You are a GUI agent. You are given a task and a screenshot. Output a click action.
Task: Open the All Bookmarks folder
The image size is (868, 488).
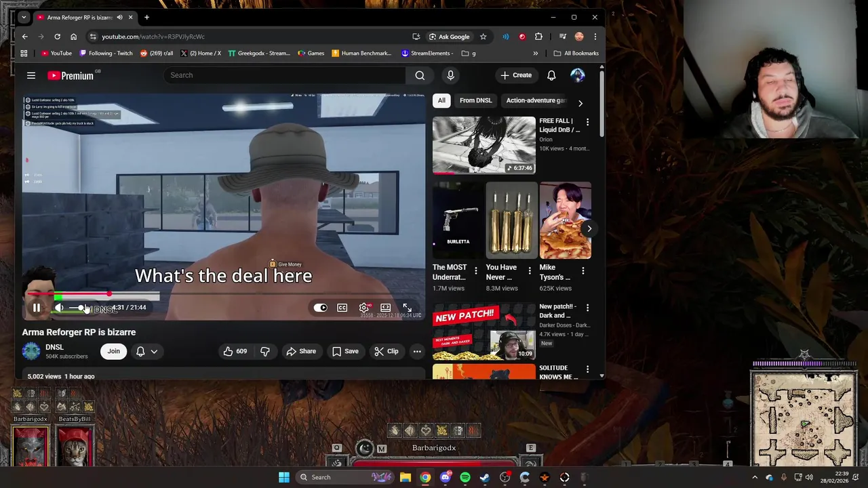click(x=576, y=54)
